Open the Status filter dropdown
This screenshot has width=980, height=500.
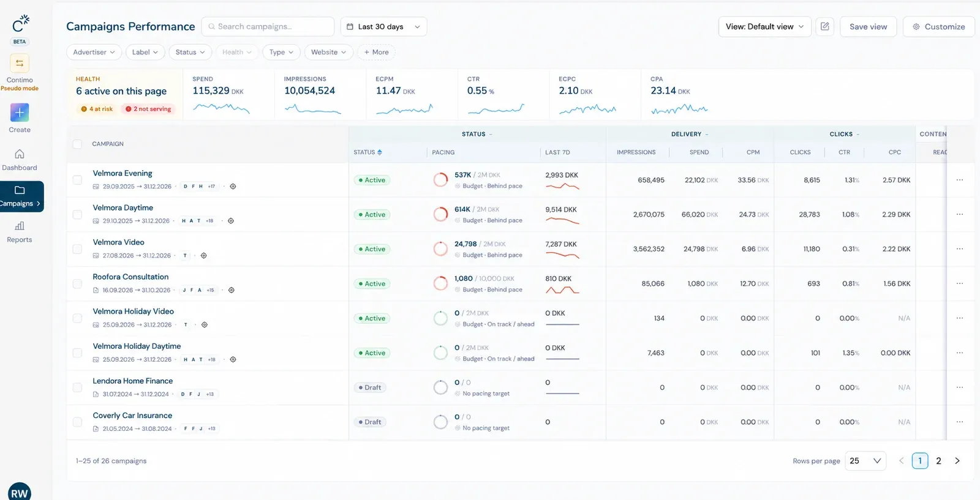[190, 52]
